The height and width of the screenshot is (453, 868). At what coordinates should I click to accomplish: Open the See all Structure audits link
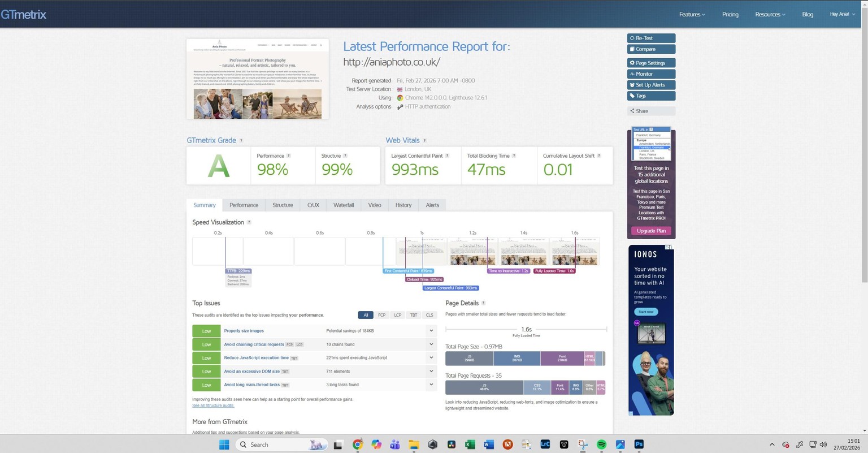point(213,405)
